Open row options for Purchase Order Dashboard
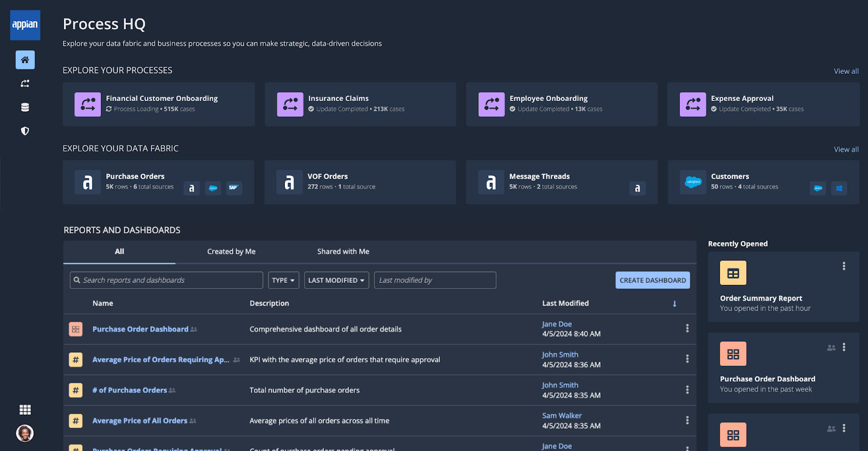This screenshot has height=451, width=868. click(x=687, y=328)
